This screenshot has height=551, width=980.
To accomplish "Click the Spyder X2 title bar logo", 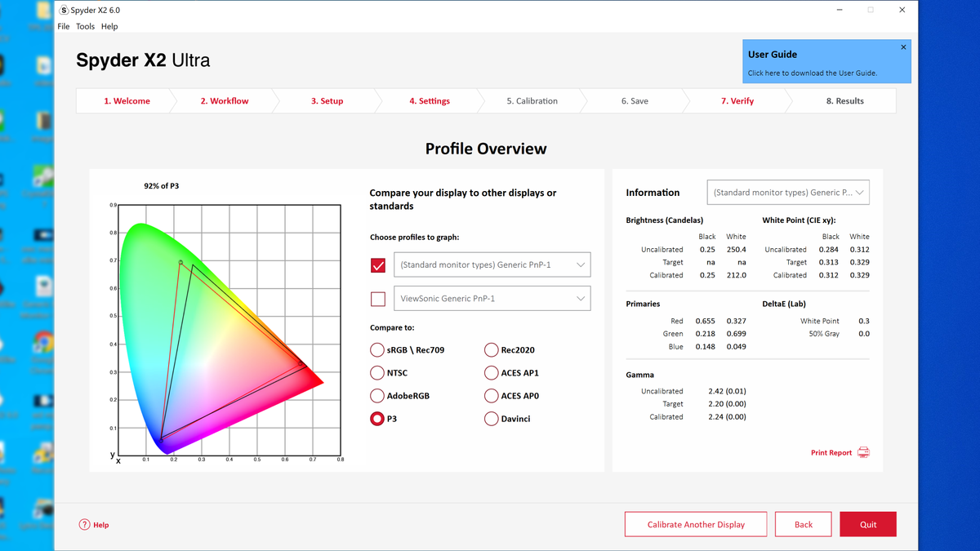I will (x=64, y=10).
